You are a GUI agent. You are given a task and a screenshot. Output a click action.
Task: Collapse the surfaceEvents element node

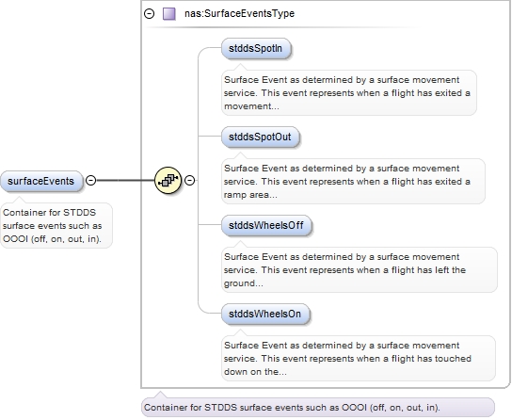coord(90,180)
